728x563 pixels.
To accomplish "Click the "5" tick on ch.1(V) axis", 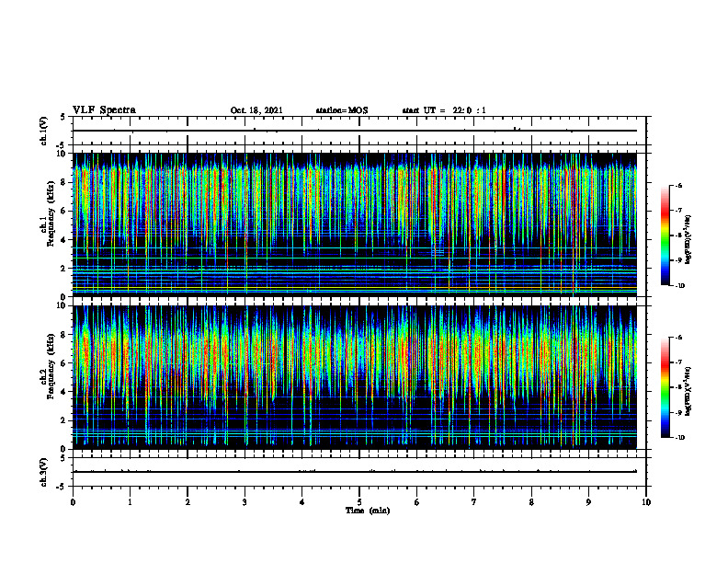I will pos(63,117).
